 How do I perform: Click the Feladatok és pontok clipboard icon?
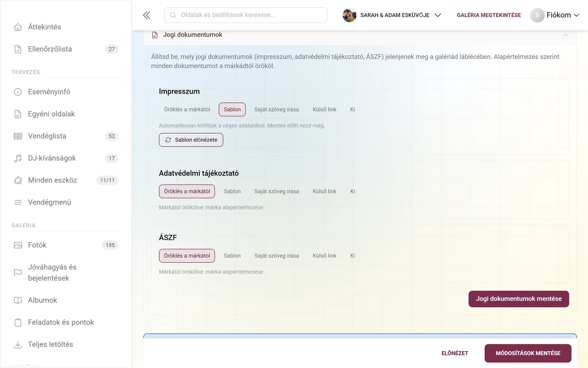18,323
